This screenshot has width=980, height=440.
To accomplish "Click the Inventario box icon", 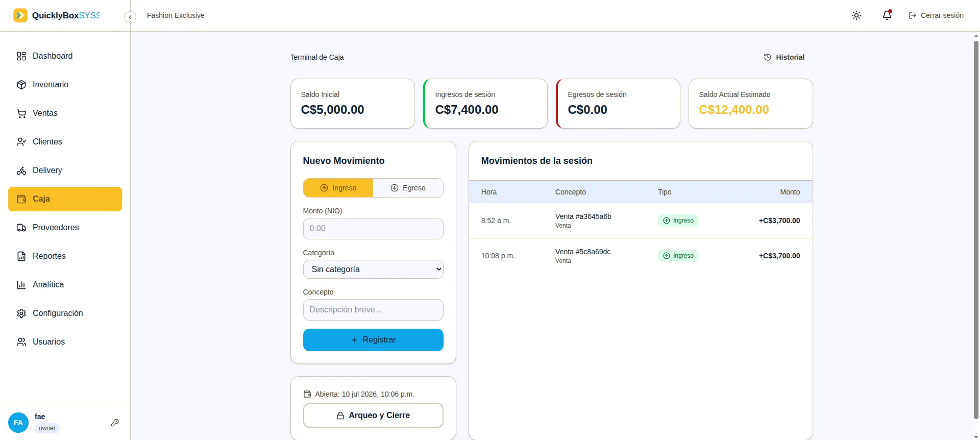I will point(21,85).
